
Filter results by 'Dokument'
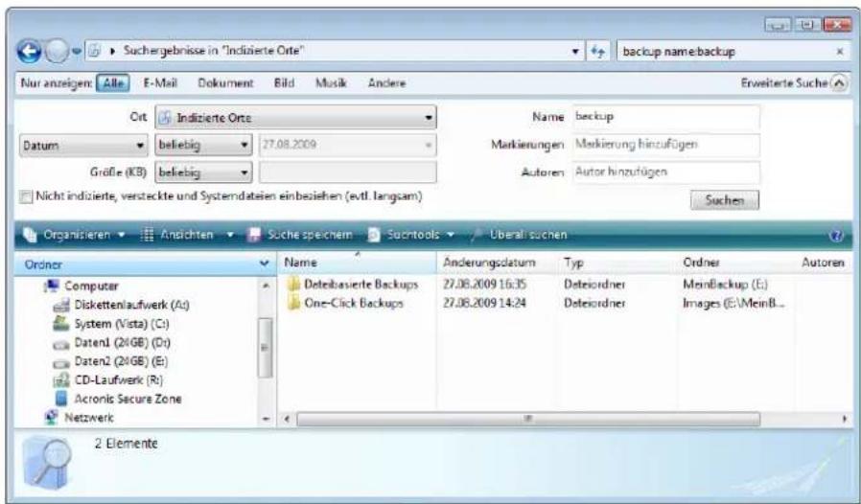click(225, 83)
